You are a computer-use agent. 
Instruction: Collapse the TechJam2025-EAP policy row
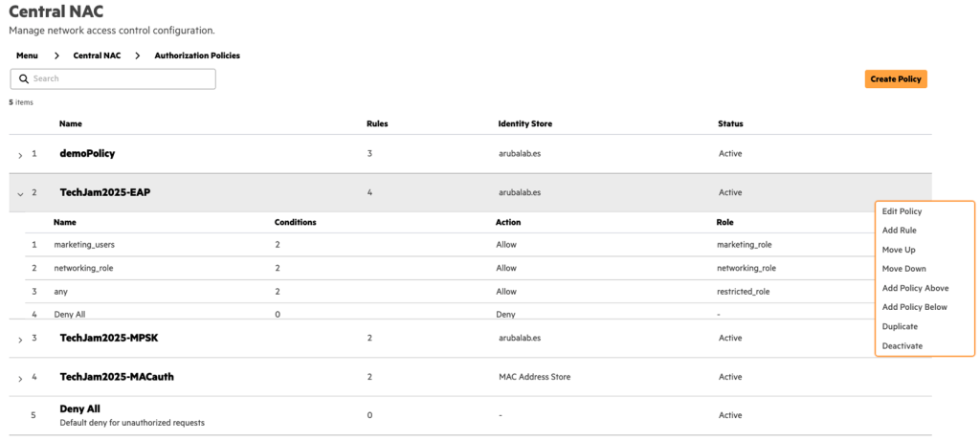[x=20, y=192]
